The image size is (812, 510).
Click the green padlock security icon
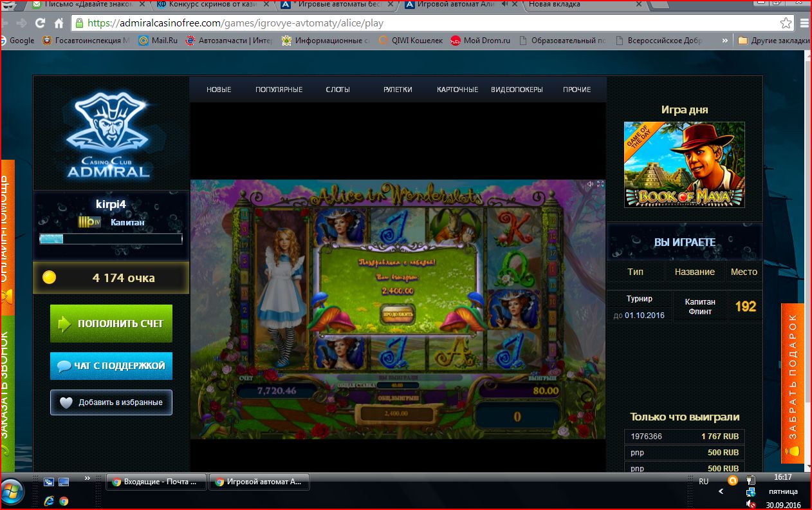pos(79,23)
